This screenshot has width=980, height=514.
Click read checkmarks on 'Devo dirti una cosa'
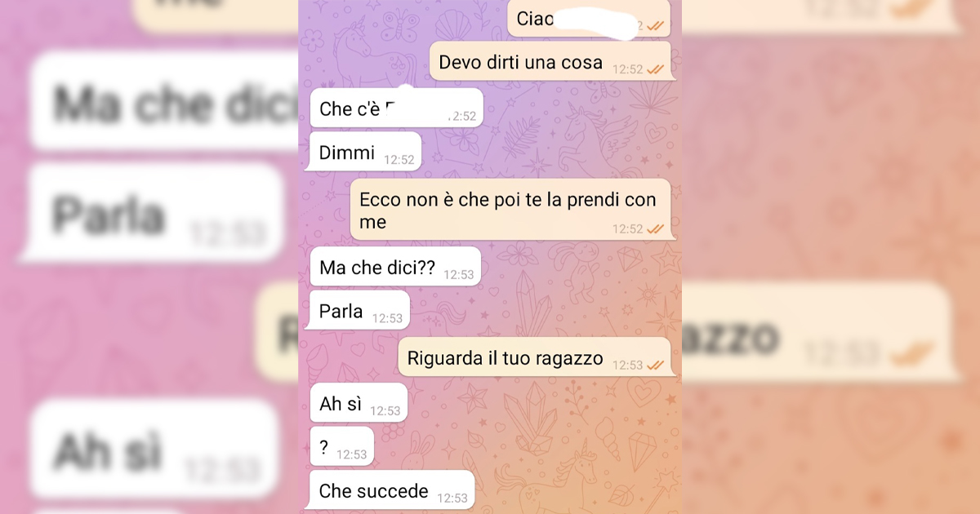656,69
